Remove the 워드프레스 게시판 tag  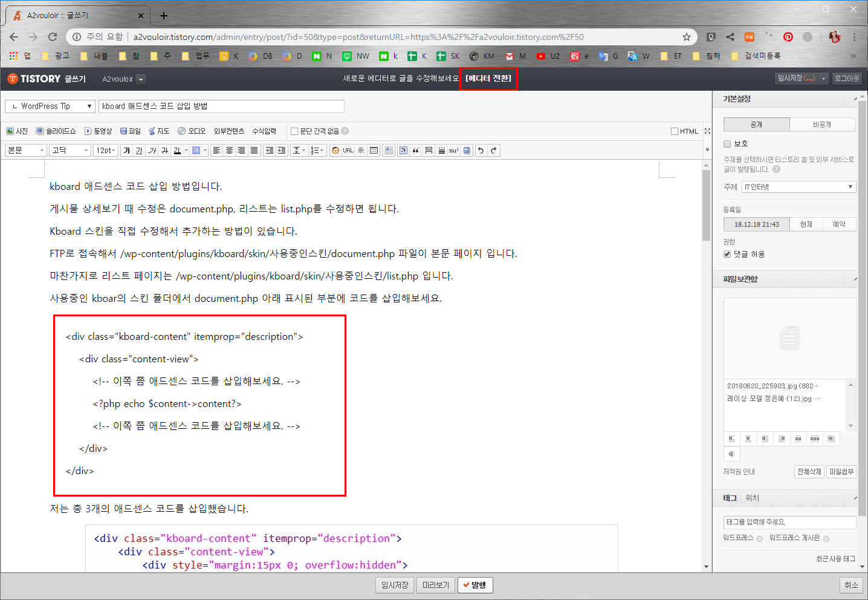pos(826,538)
